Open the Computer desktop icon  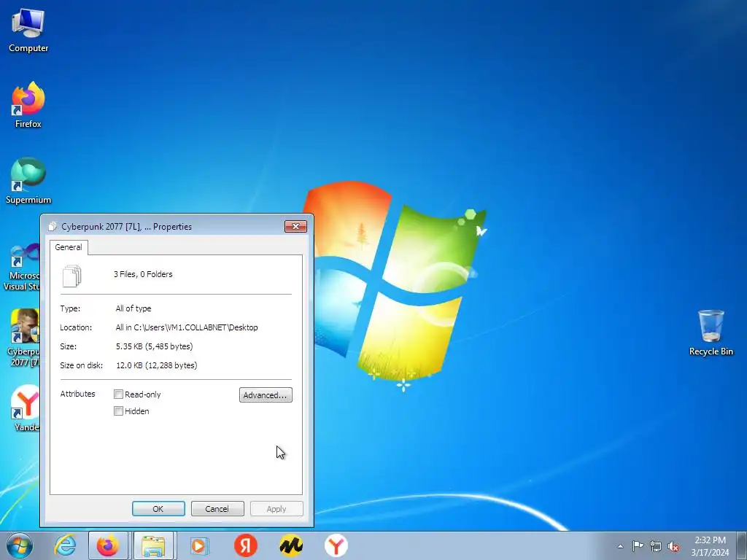pyautogui.click(x=28, y=29)
